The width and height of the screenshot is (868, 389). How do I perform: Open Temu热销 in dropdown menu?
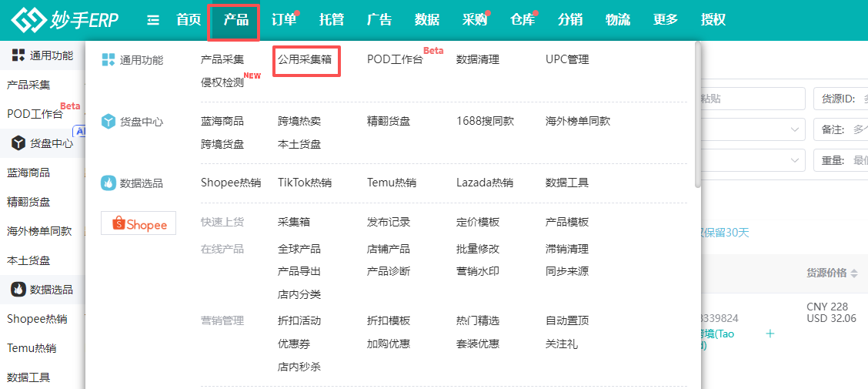point(392,183)
